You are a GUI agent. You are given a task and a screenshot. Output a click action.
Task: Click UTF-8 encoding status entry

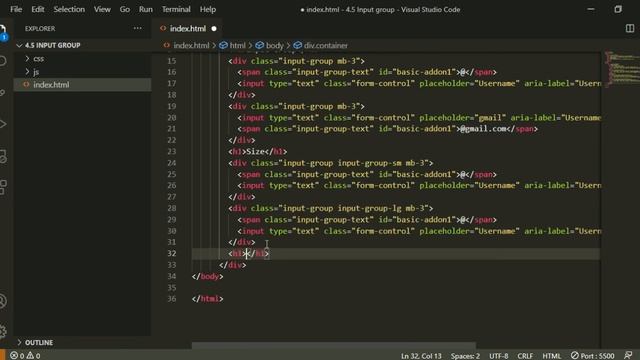[x=499, y=356]
